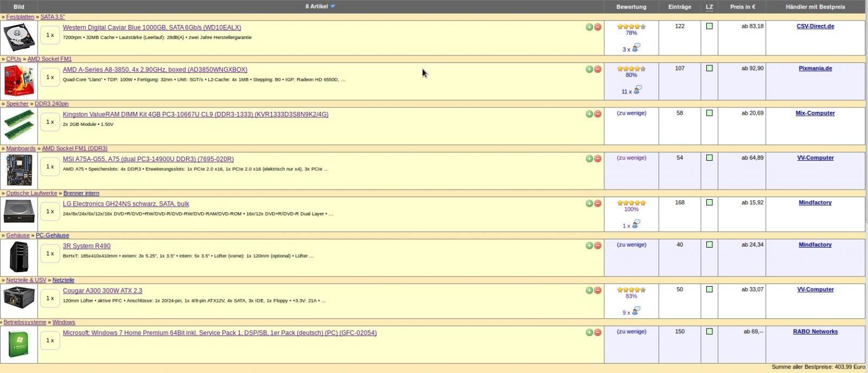
Task: Open Western Digital Caviar Blue 1000GB product link
Action: [152, 27]
